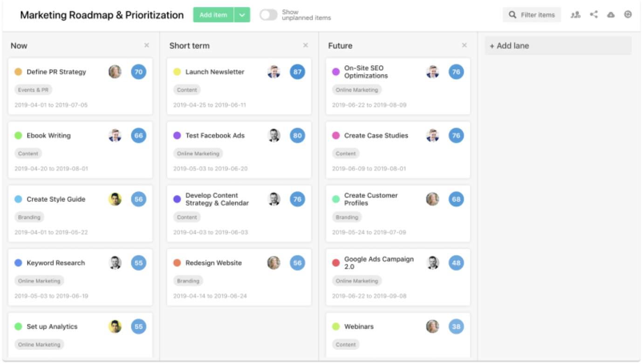Select the Events & PR tag

click(x=33, y=90)
